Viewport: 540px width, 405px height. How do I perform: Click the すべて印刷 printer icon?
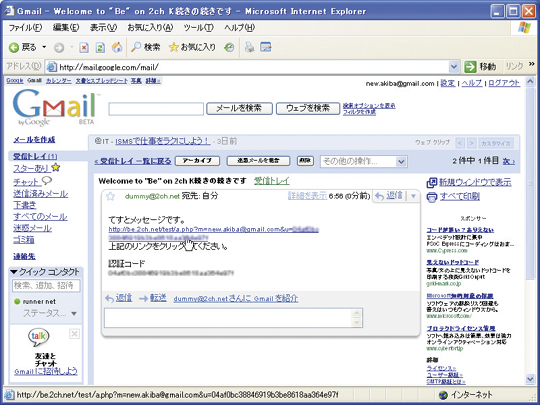[432, 197]
